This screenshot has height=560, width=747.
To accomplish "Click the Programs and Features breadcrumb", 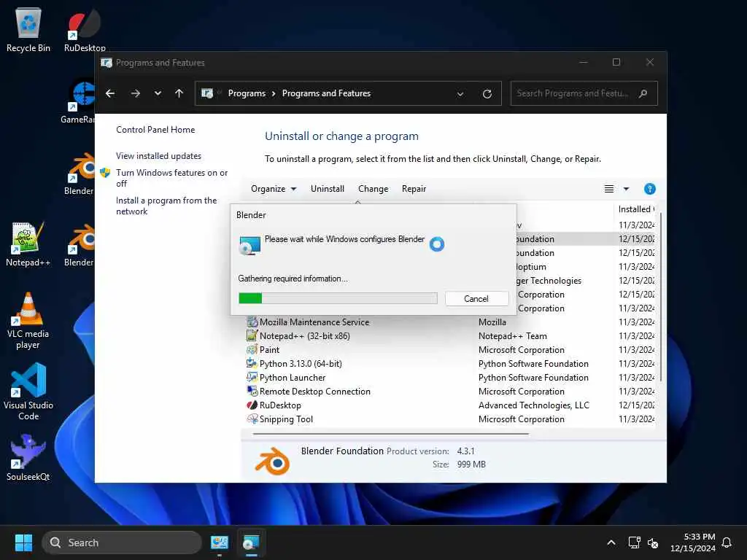I will coord(326,93).
